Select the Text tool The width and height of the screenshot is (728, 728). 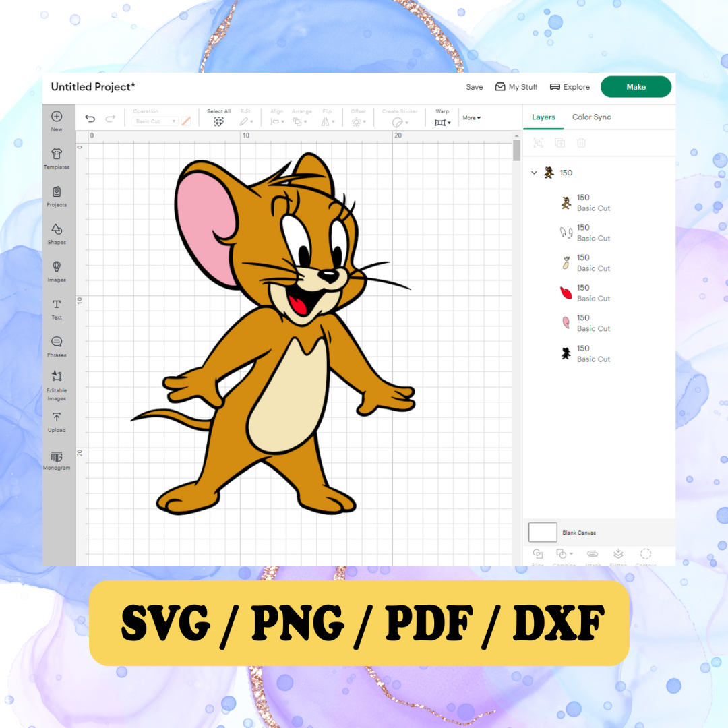click(x=57, y=309)
